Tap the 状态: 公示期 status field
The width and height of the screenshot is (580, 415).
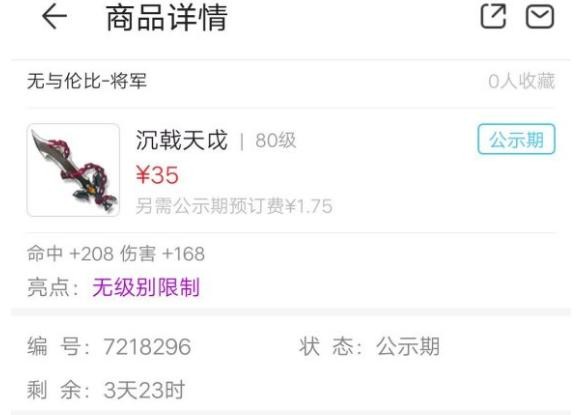(370, 347)
